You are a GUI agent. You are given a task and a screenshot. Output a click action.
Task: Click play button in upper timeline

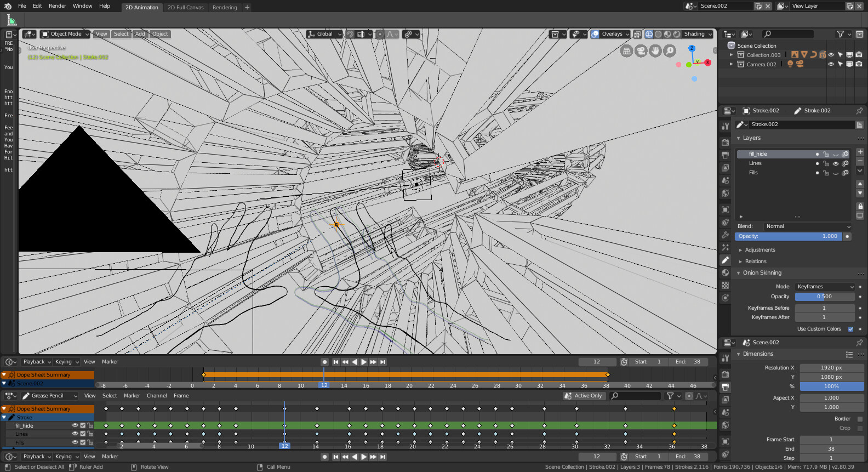pos(364,362)
